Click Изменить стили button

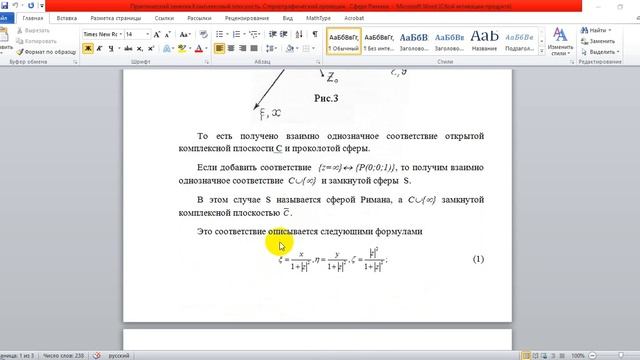point(560,42)
